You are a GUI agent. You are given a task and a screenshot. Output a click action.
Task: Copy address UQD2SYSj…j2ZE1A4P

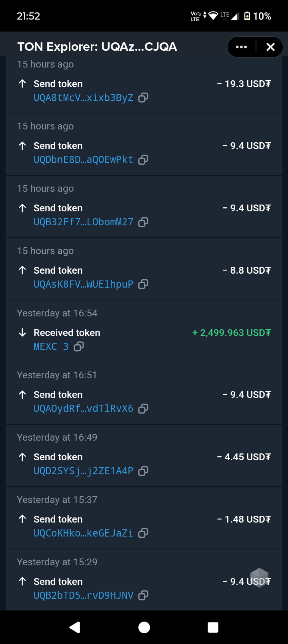point(143,471)
